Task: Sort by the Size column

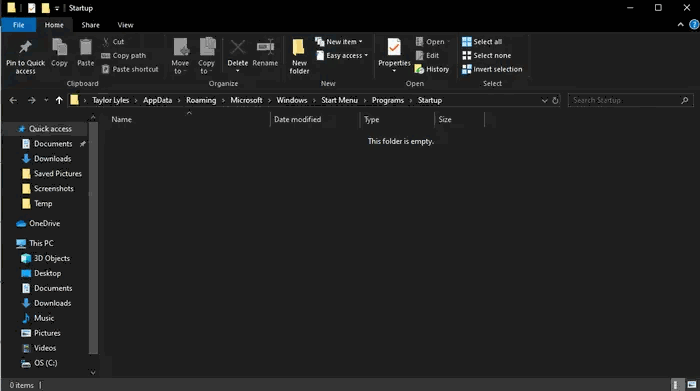Action: tap(459, 120)
